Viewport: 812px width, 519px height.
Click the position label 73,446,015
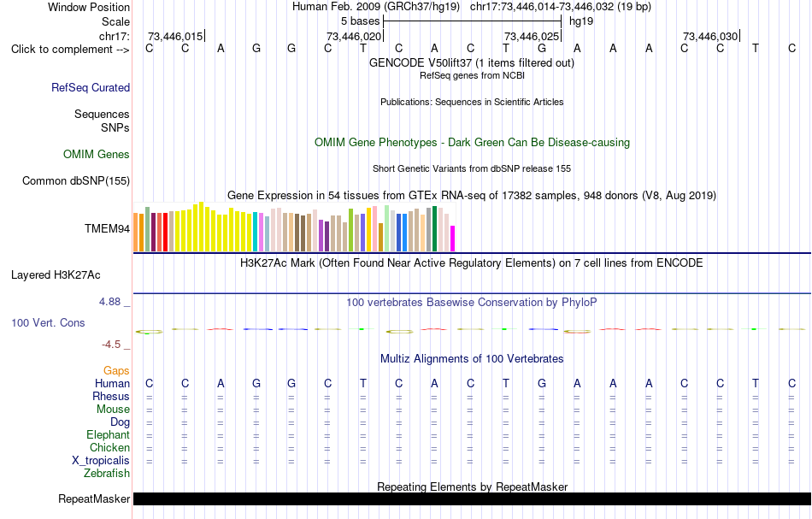(175, 36)
